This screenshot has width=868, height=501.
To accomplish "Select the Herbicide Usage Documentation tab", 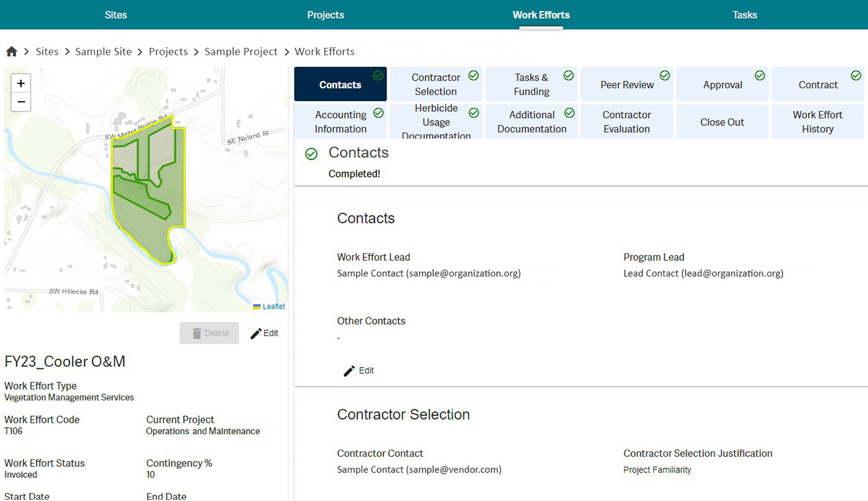I will pyautogui.click(x=436, y=122).
